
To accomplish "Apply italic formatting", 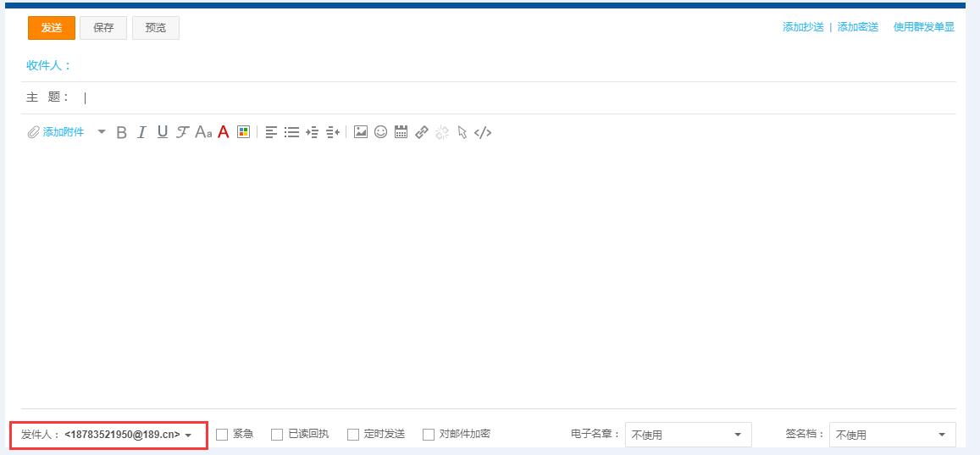I will (x=141, y=132).
